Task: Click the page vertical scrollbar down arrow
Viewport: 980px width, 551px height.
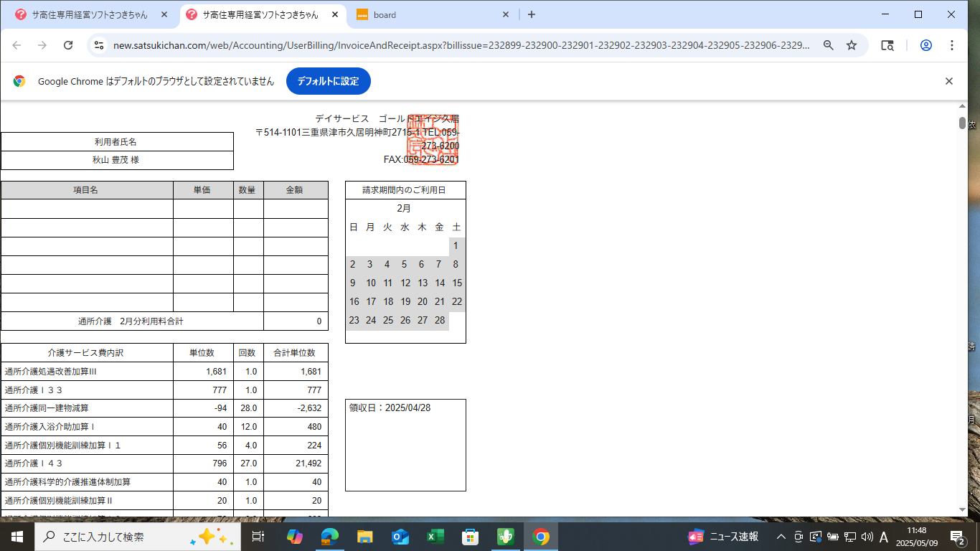Action: click(963, 509)
